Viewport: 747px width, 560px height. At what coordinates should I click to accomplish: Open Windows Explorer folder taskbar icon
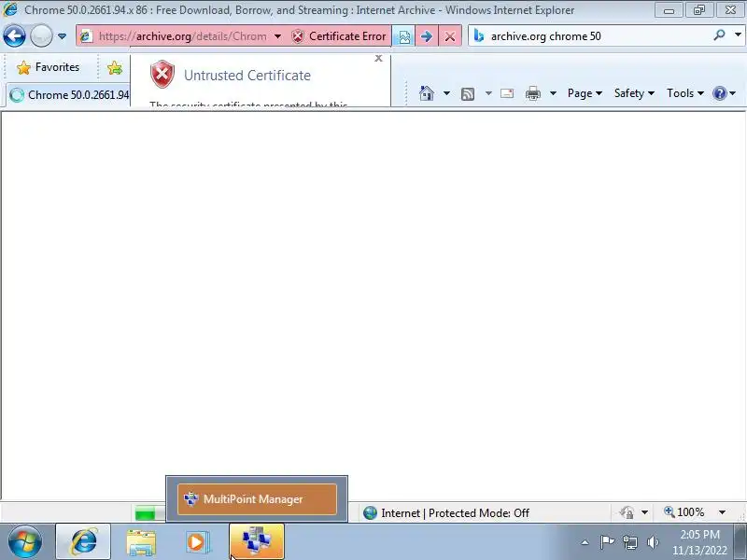click(x=141, y=542)
